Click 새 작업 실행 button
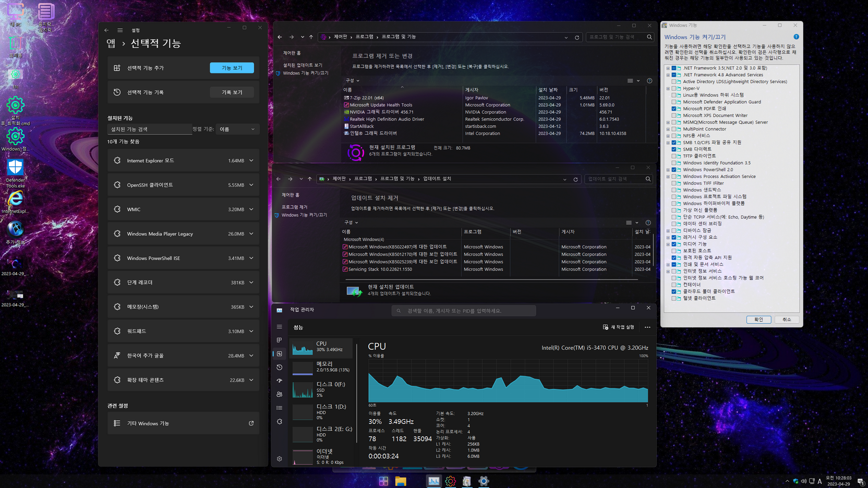868x488 pixels. point(619,327)
